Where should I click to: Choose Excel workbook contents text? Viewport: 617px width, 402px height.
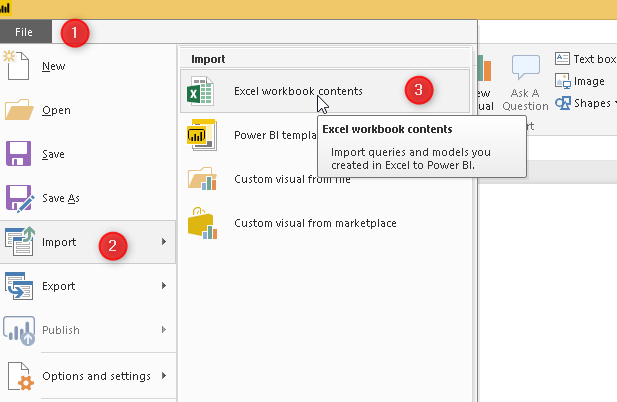click(x=298, y=91)
